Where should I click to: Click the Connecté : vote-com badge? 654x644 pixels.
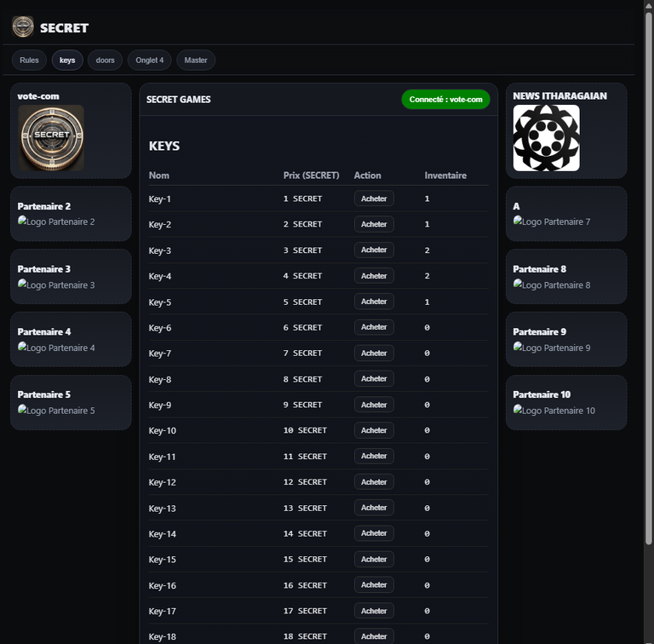tap(445, 100)
